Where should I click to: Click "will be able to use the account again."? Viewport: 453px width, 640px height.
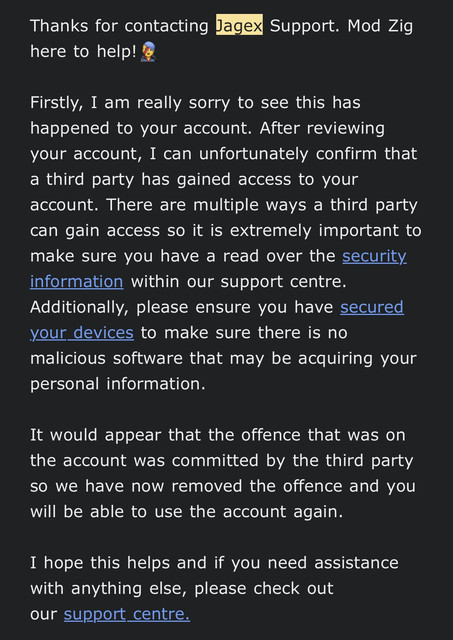coord(187,512)
